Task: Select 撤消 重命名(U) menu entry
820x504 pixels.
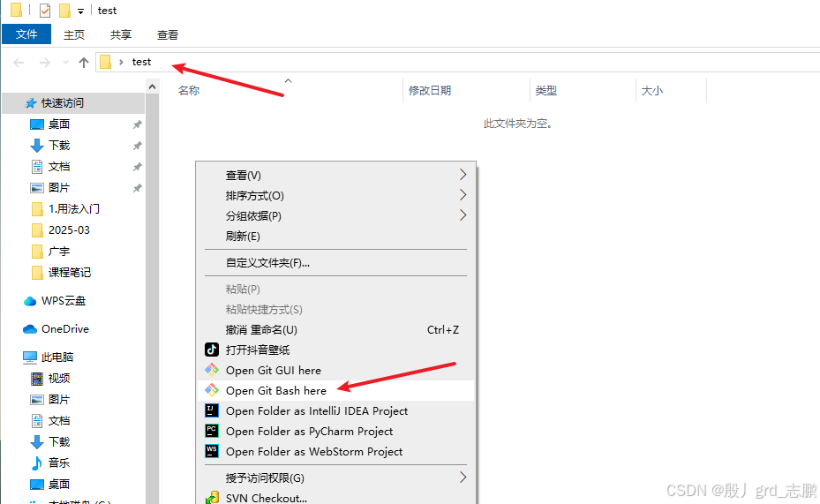Action: 335,330
